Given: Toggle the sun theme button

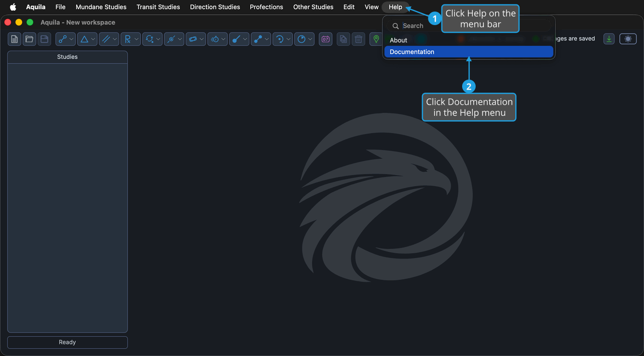Looking at the screenshot, I should tap(628, 39).
